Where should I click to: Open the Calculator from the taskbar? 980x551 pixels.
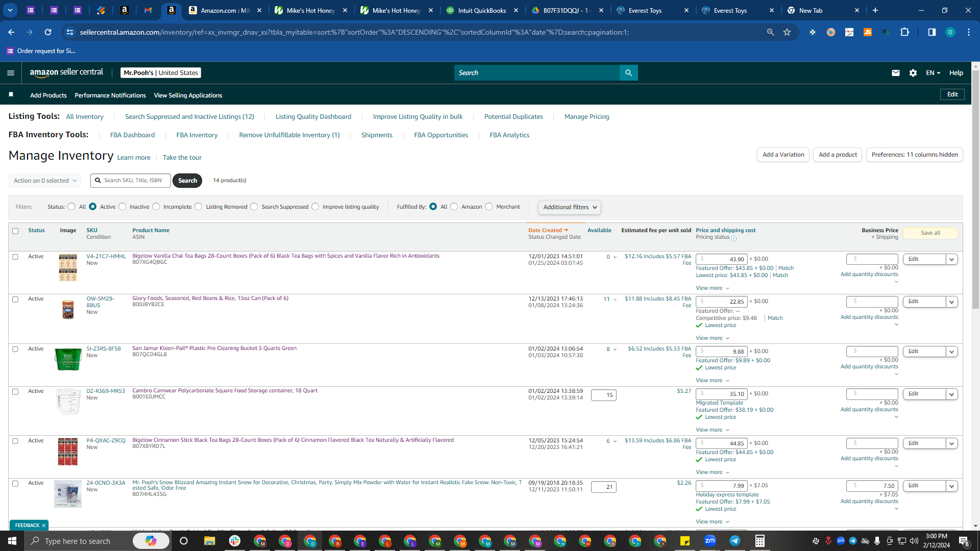point(759,541)
